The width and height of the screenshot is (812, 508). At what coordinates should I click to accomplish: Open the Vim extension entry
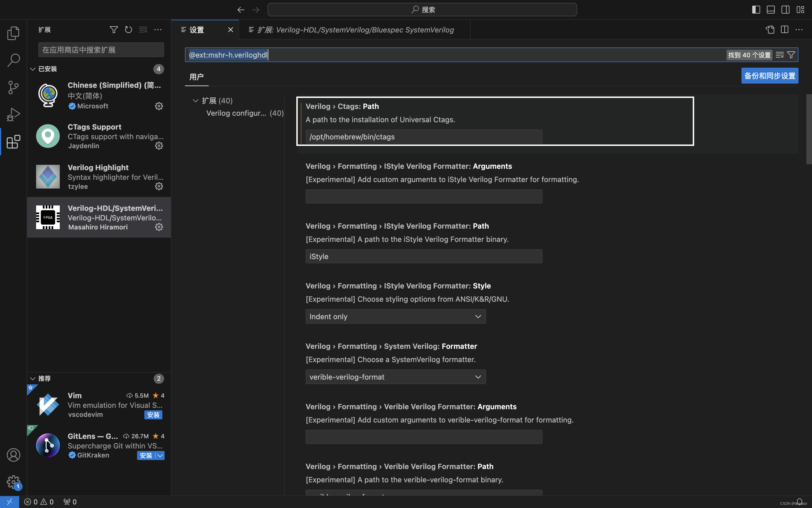[x=99, y=405]
